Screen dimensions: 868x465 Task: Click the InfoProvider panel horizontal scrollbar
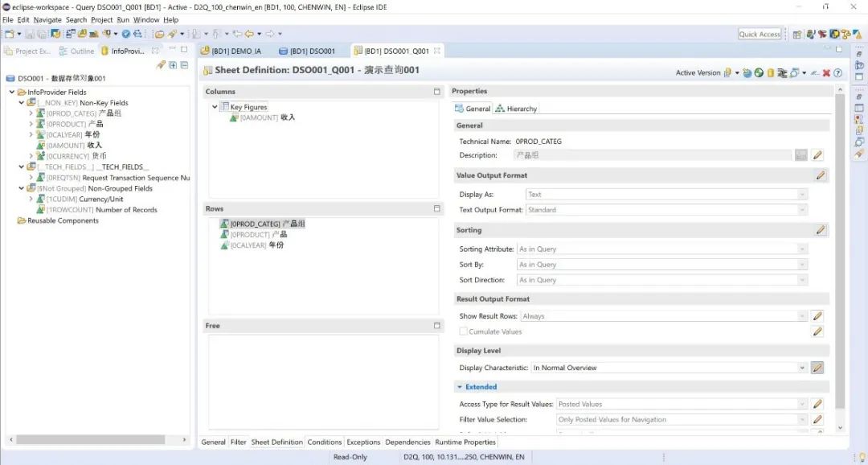90,439
